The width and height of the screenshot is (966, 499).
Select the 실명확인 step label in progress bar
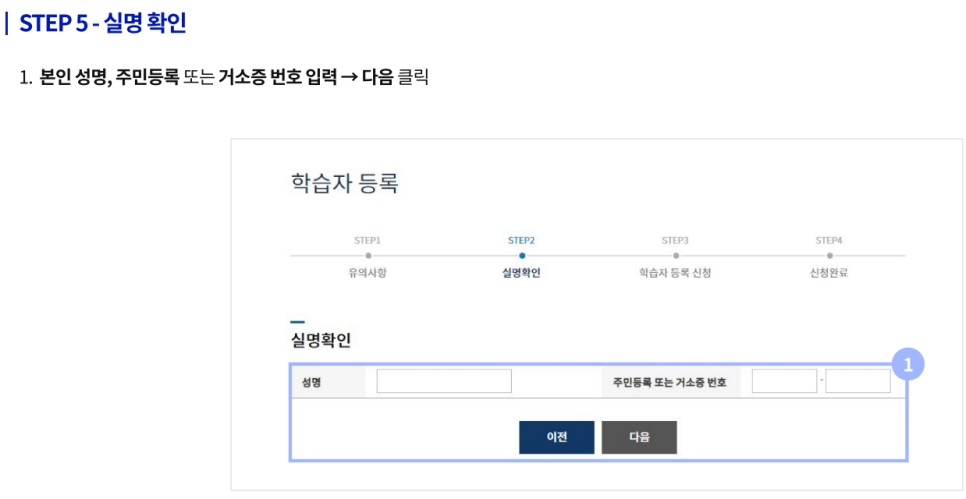pos(521,273)
